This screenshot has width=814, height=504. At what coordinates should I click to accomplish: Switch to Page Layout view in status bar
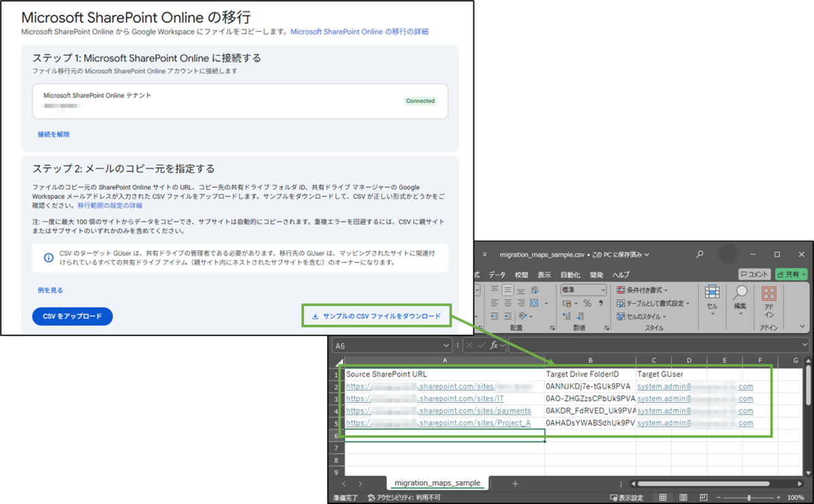point(683,497)
